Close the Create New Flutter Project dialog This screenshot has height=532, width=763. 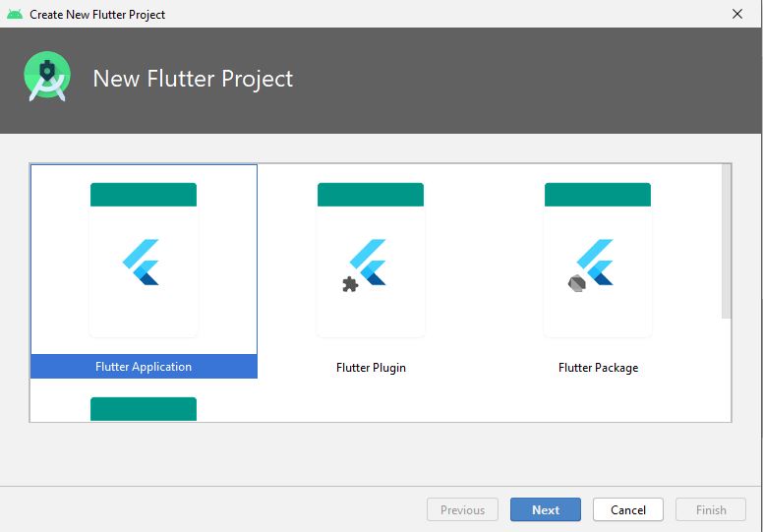tap(737, 14)
